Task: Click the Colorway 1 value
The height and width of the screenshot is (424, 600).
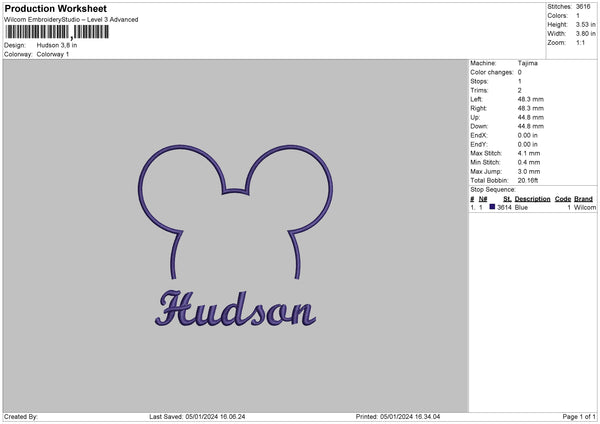Action: coord(53,54)
